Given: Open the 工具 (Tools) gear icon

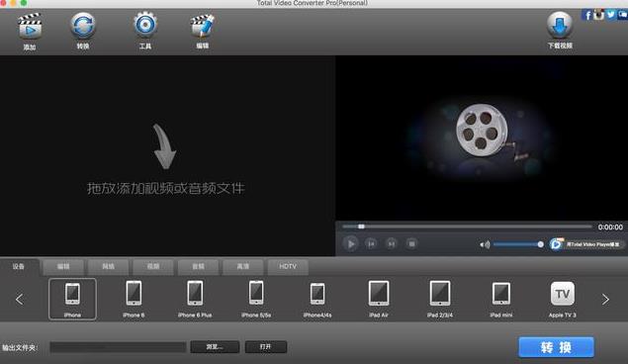Looking at the screenshot, I should click(145, 25).
